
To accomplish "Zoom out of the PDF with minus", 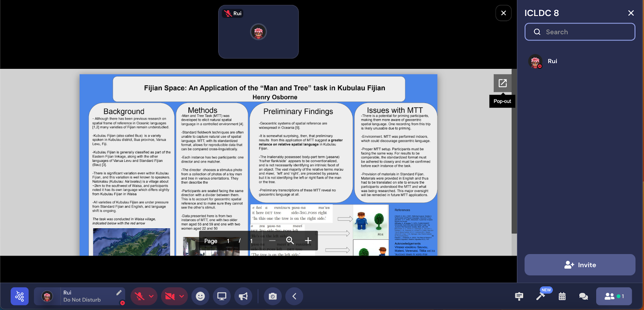I will (x=272, y=241).
